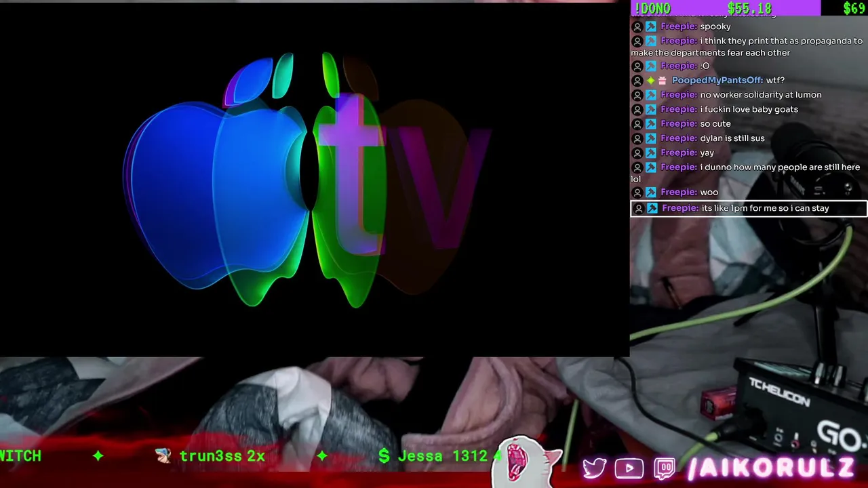
Task: Click the blue badge beside 'dylan is still sus'
Action: [x=651, y=138]
